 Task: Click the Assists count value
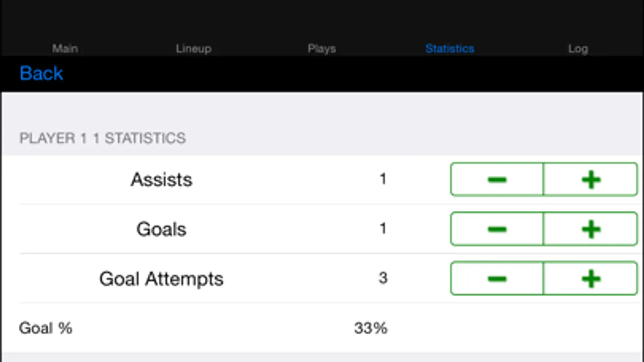pos(383,179)
